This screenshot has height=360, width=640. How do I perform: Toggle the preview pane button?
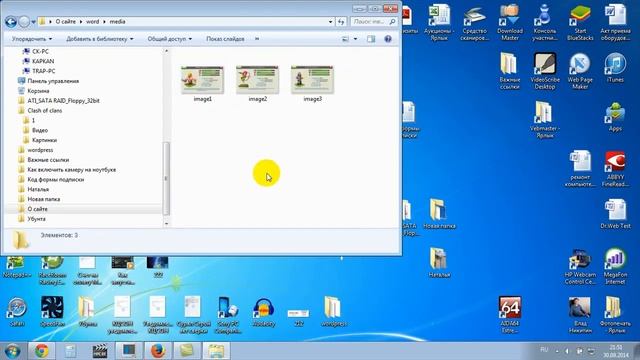click(x=371, y=39)
